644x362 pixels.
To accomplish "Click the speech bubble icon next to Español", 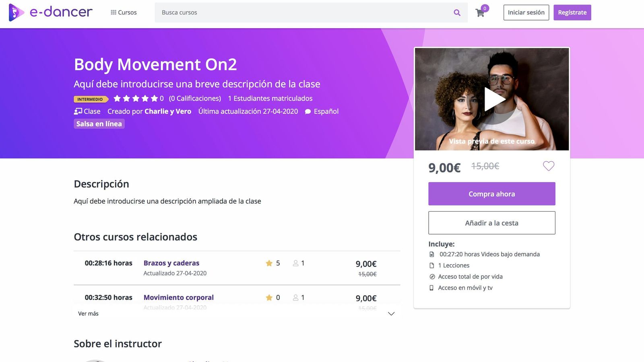I will pyautogui.click(x=308, y=111).
